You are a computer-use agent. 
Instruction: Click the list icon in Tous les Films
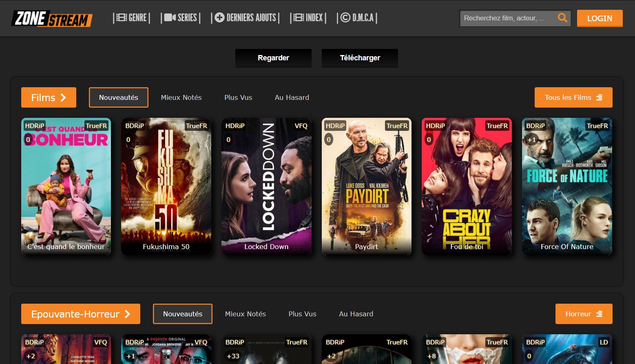[x=599, y=97]
